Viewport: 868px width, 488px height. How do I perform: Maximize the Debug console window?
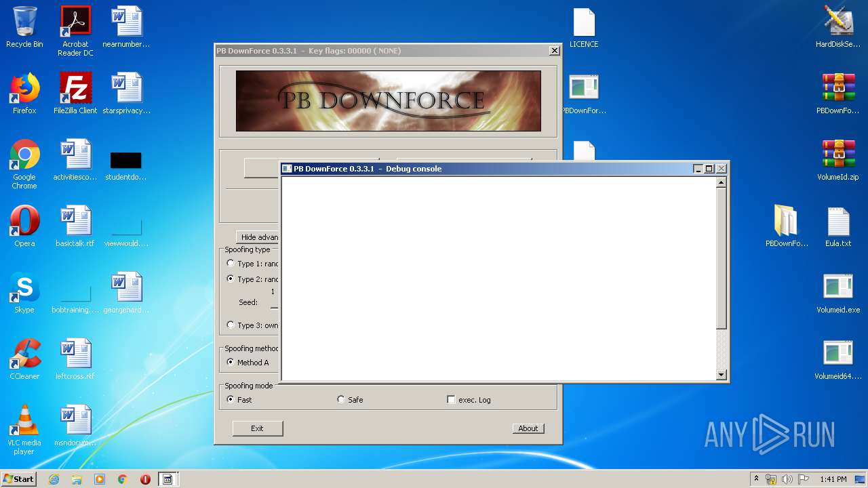709,169
